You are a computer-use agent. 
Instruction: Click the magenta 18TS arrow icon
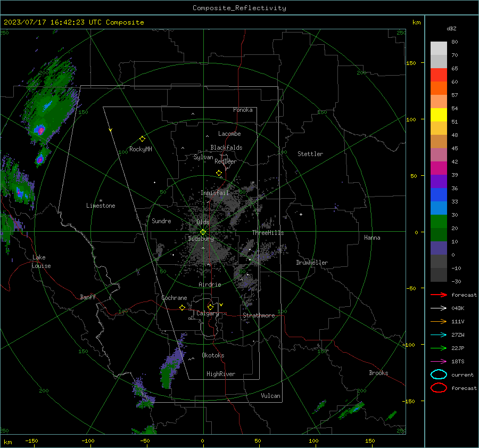439,362
